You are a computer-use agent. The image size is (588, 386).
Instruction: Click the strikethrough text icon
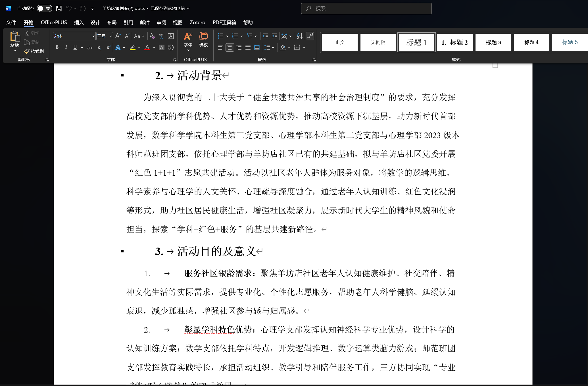89,48
